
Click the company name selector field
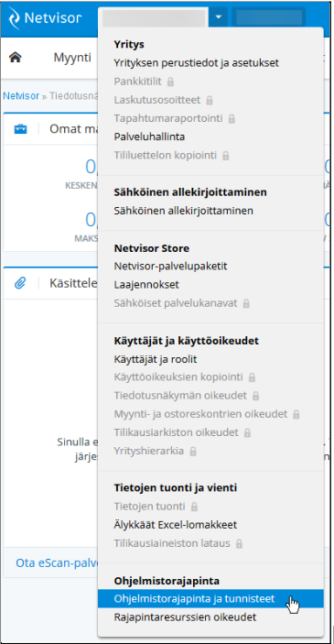click(x=154, y=17)
